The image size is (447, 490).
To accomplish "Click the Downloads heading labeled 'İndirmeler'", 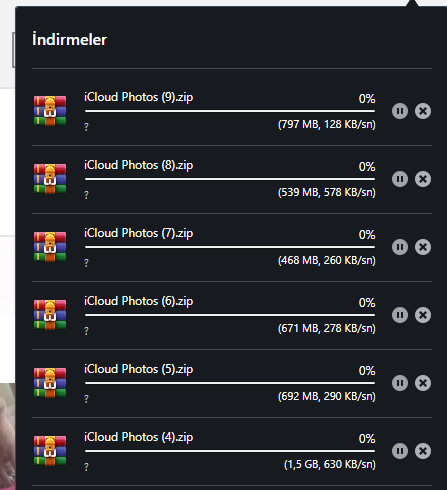I will click(69, 40).
